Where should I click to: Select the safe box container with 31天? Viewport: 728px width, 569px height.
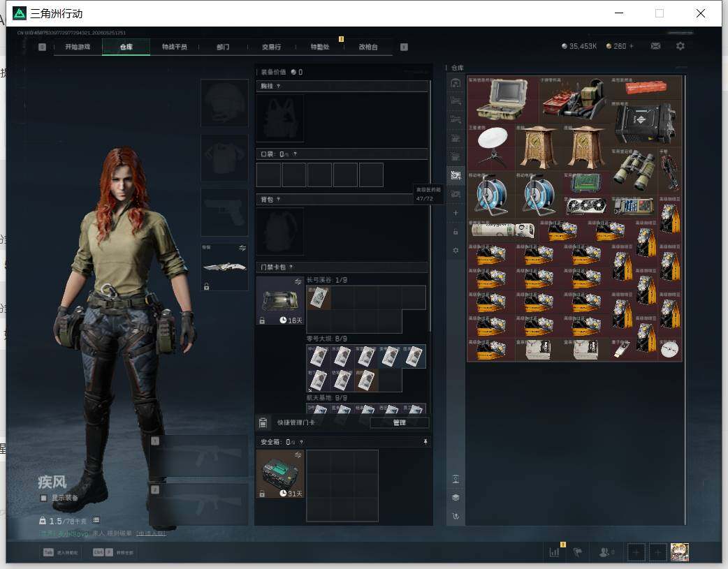pyautogui.click(x=280, y=474)
